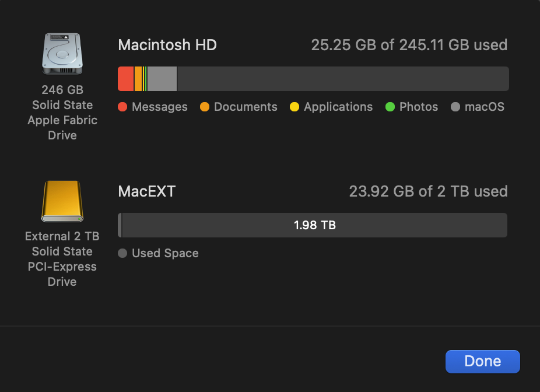
Task: Click the red Messages legend dot
Action: [x=122, y=107]
